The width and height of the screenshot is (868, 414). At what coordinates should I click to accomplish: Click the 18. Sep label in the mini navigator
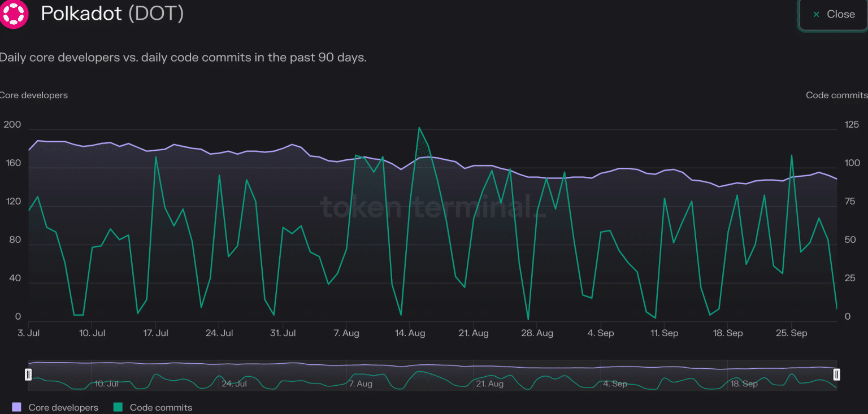[744, 384]
